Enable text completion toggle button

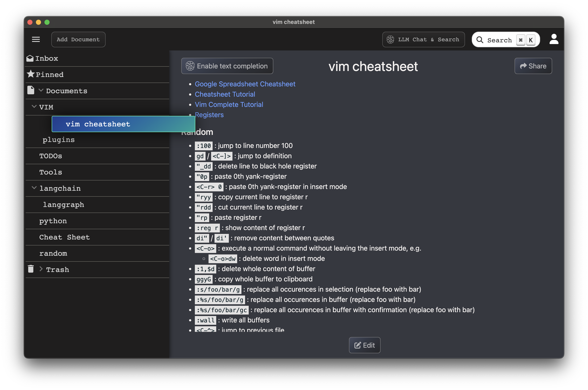point(227,66)
